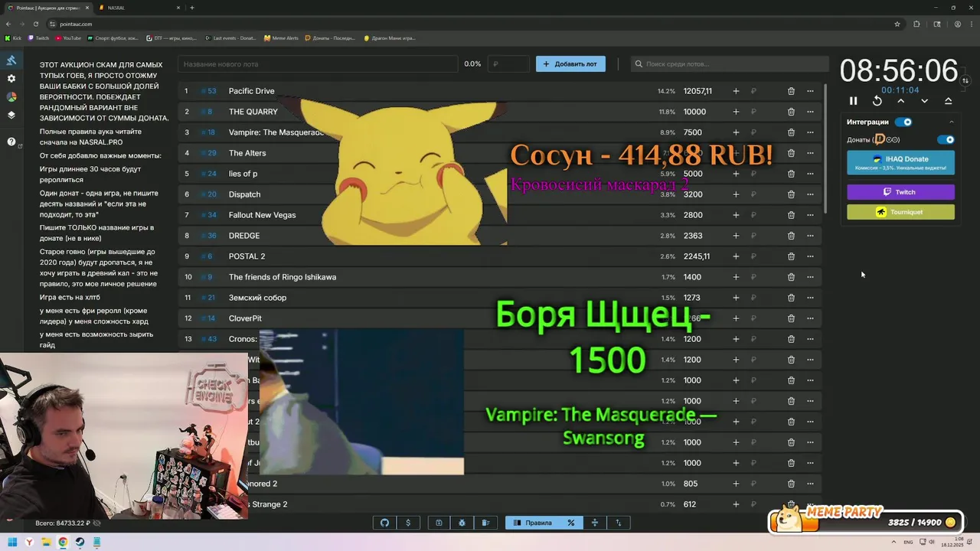Click the Twitch integration button

[900, 192]
